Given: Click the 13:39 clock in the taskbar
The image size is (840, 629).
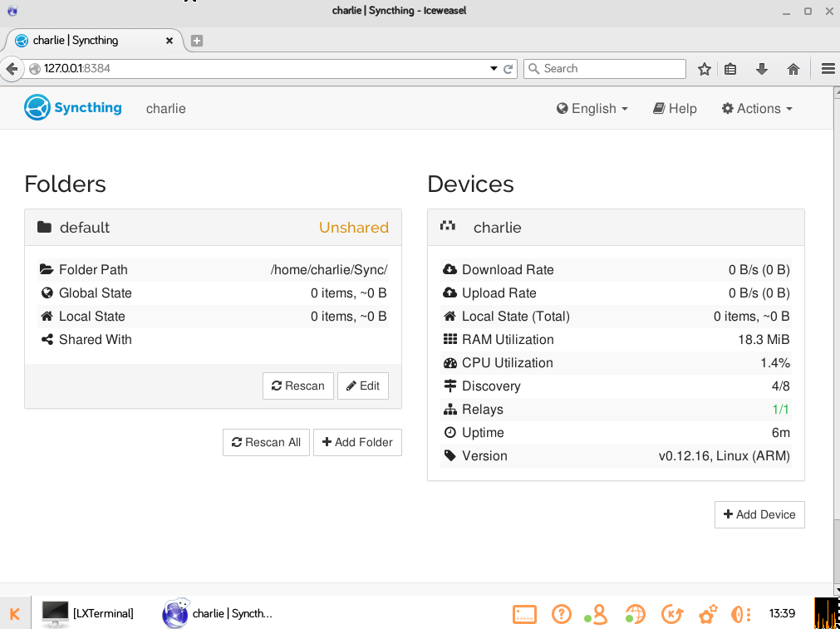Looking at the screenshot, I should pyautogui.click(x=782, y=614).
